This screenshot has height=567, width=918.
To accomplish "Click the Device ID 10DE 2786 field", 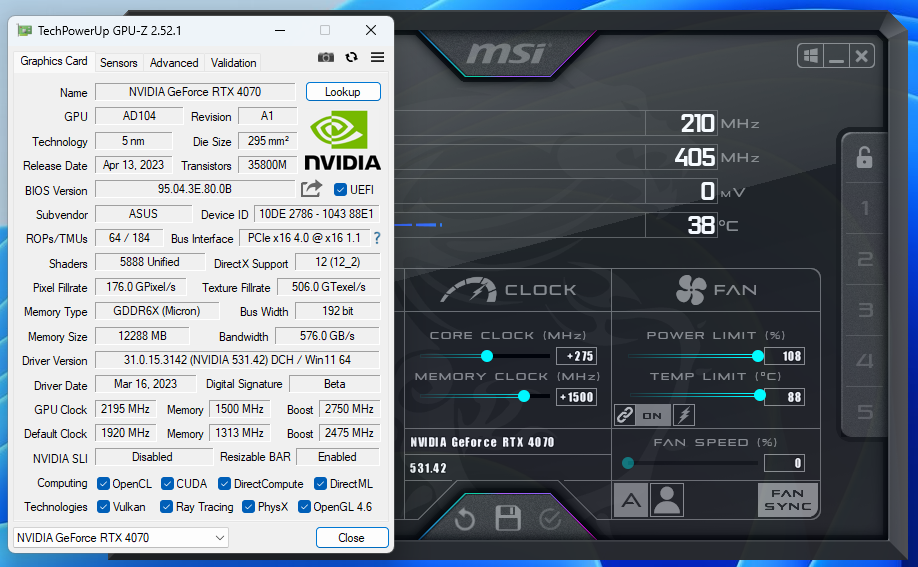I will pos(316,214).
